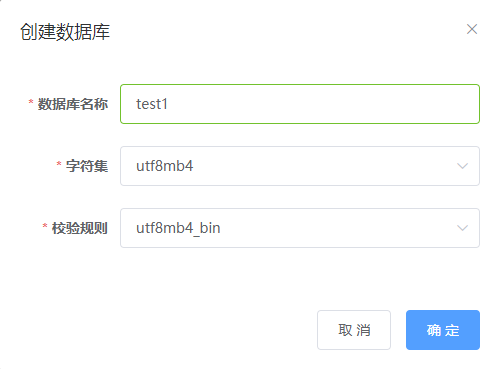Close the 创建数据库 dialog with X icon
Viewport: 498px width, 369px height.
472,29
